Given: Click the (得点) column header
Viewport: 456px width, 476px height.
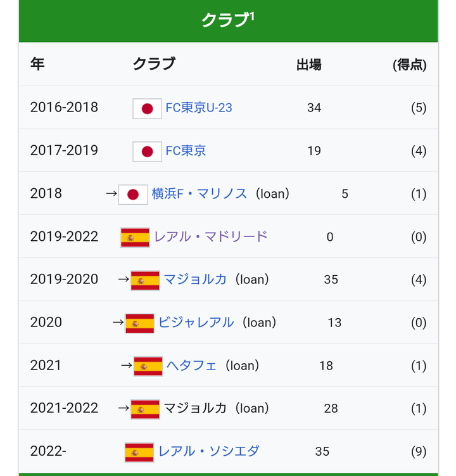Looking at the screenshot, I should click(x=410, y=65).
